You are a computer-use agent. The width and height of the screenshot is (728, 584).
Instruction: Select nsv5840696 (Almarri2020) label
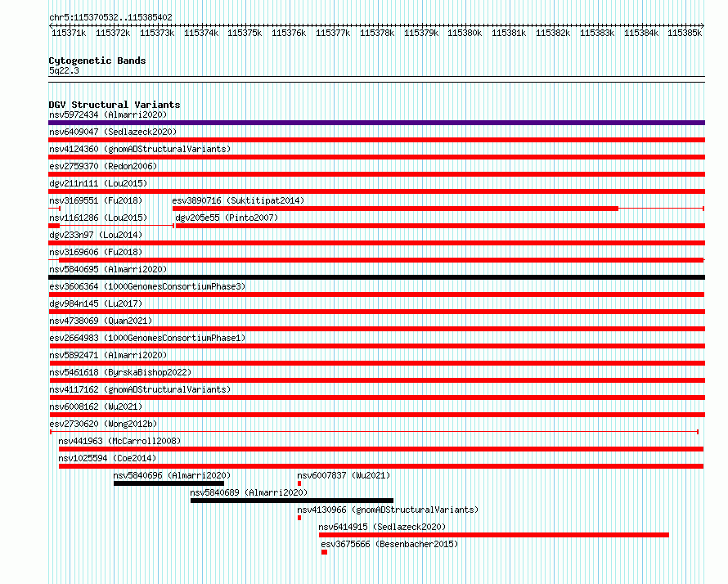172,475
